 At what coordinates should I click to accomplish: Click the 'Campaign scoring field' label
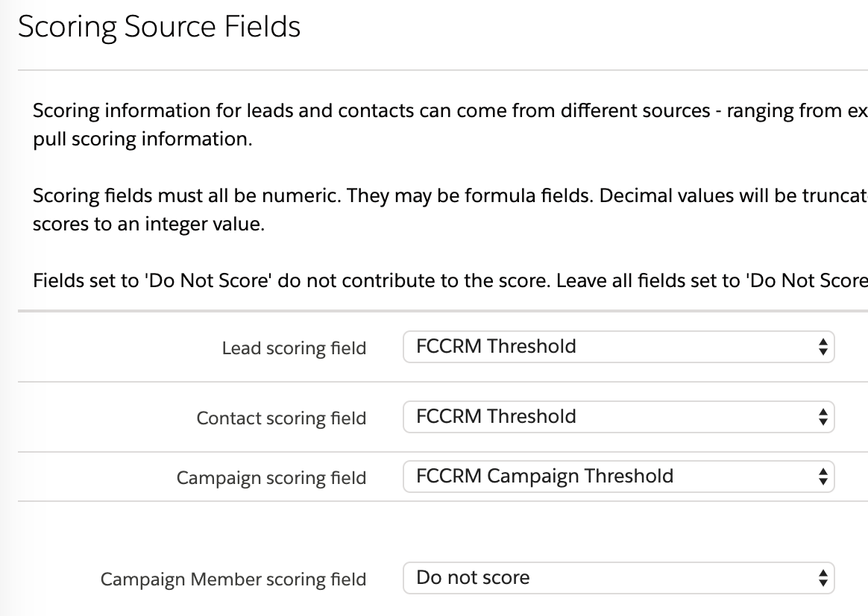(x=271, y=477)
